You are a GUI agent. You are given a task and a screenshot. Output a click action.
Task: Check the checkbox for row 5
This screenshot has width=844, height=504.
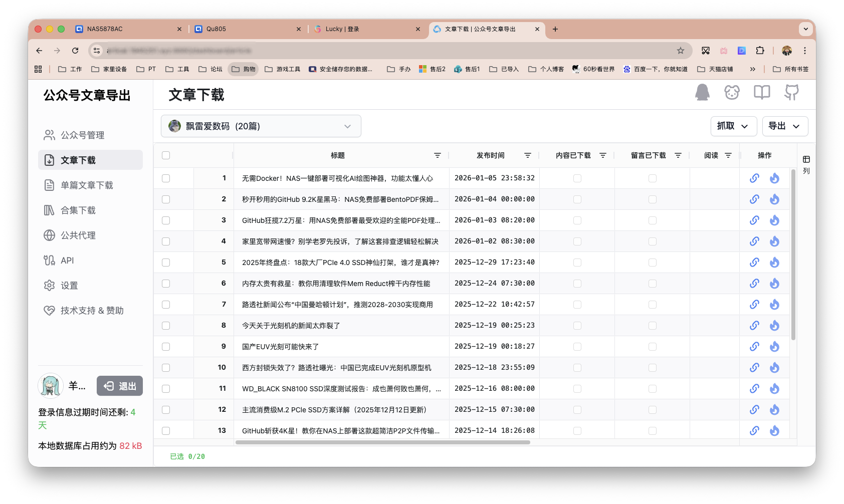[166, 262]
